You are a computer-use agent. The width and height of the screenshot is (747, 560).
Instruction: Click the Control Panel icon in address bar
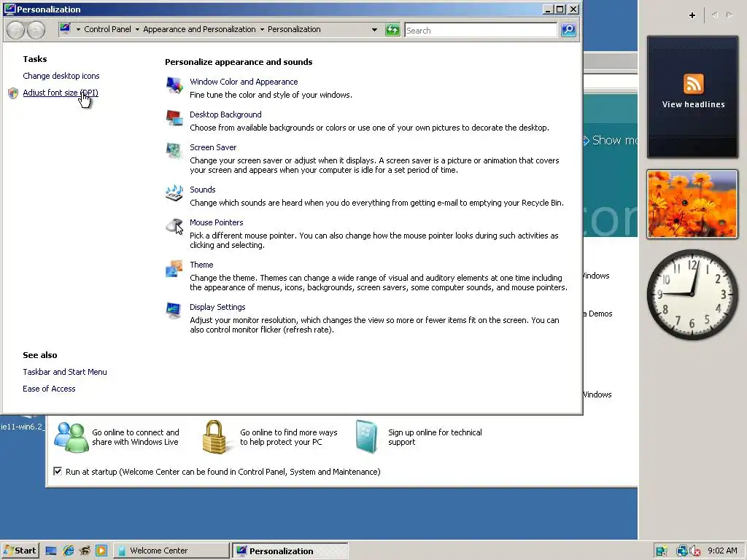65,29
